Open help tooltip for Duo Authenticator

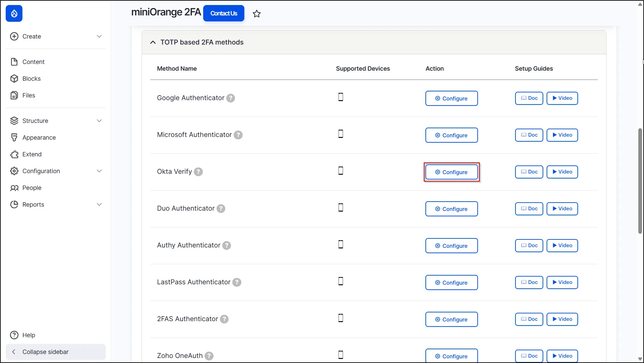point(221,209)
